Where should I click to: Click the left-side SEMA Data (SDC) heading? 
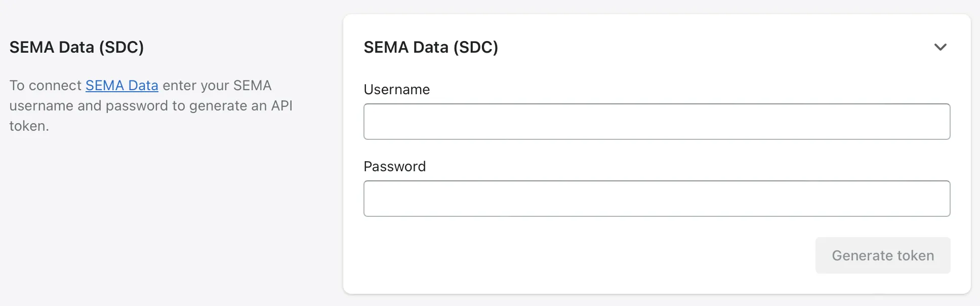(x=76, y=47)
